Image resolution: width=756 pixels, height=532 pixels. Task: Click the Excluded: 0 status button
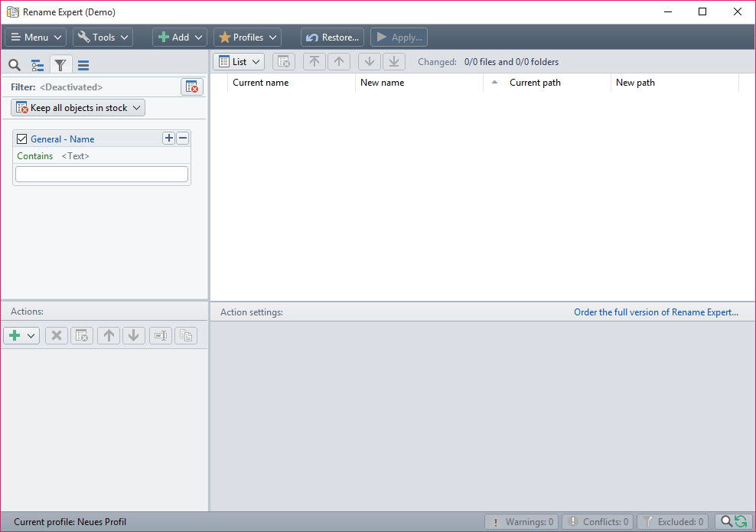(x=673, y=521)
